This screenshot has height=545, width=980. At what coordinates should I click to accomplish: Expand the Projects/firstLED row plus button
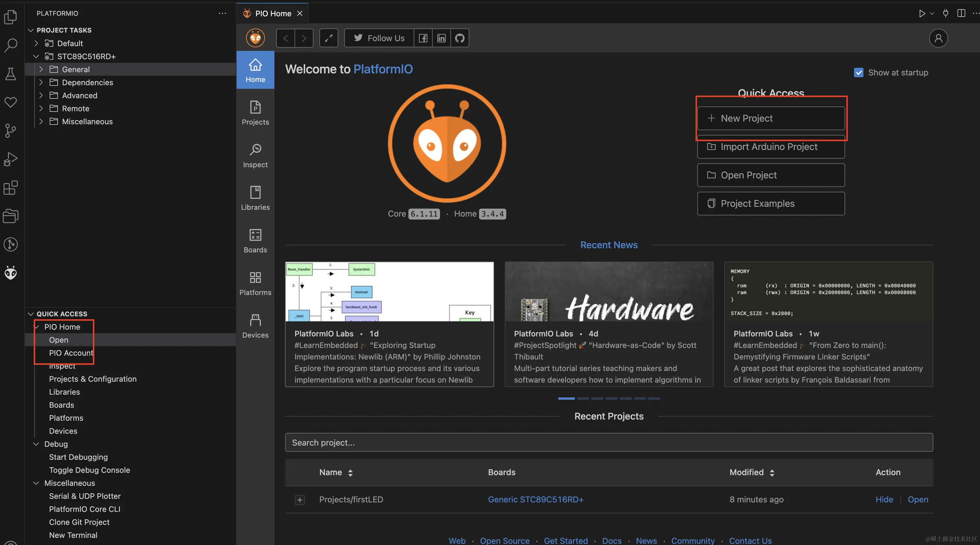(x=300, y=500)
